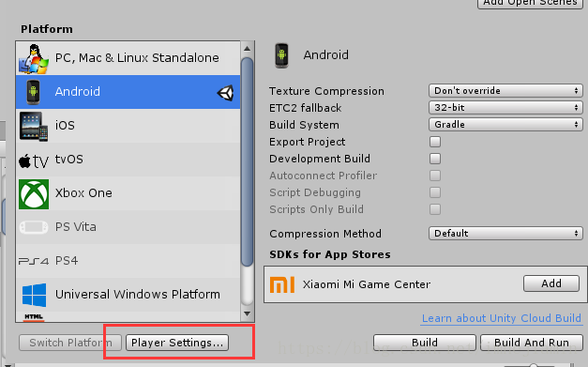Click the Android phone icon in platform list
Screen dimensions: 588x367
[33, 92]
